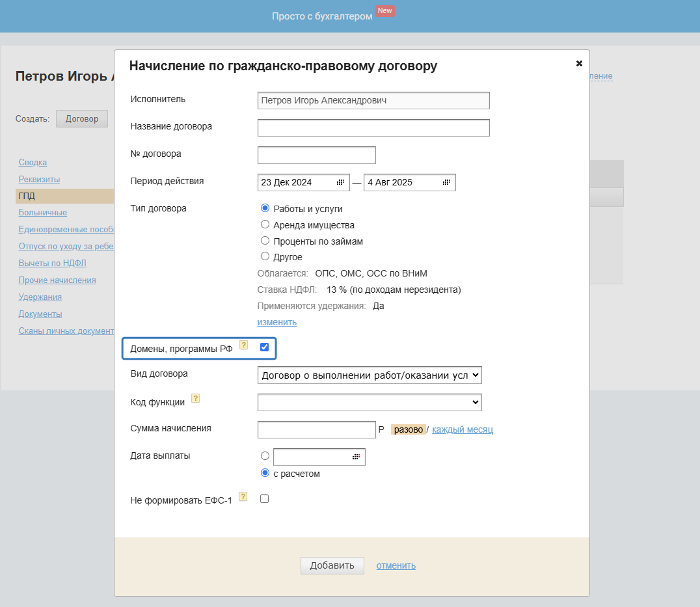
Task: Select the Другое contract type option
Action: pyautogui.click(x=265, y=256)
